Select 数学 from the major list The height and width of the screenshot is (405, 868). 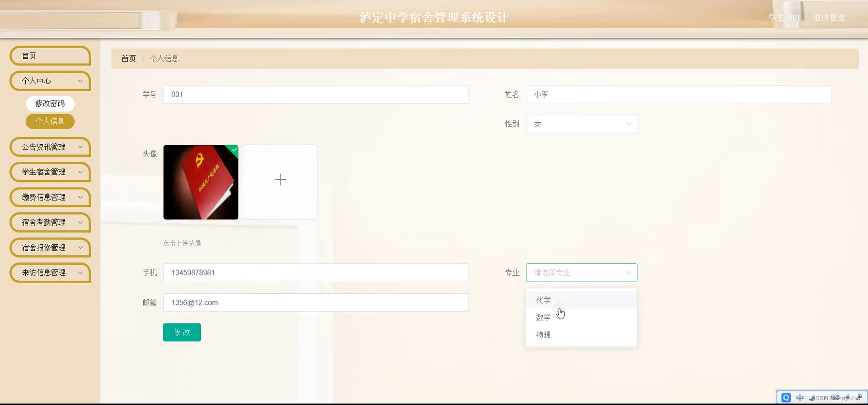581,318
